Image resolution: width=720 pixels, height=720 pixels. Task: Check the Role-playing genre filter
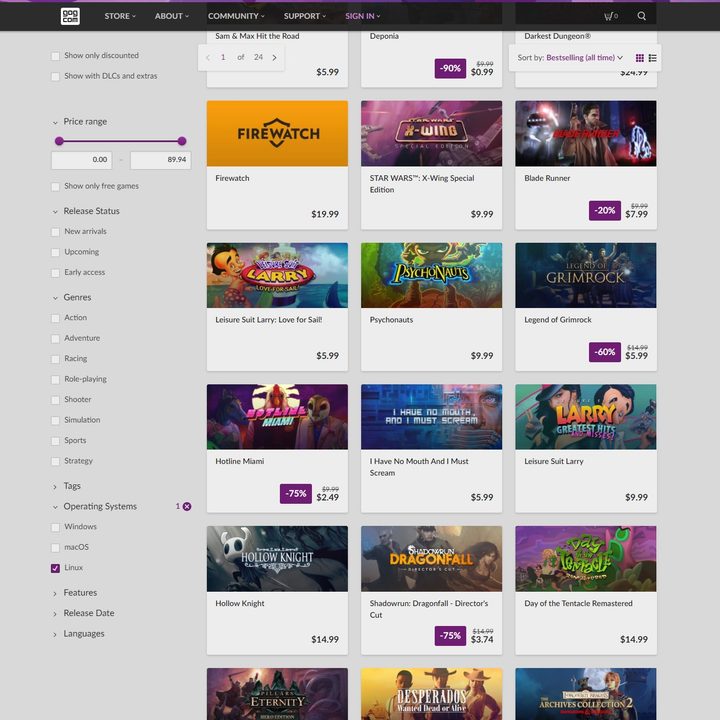coord(55,379)
